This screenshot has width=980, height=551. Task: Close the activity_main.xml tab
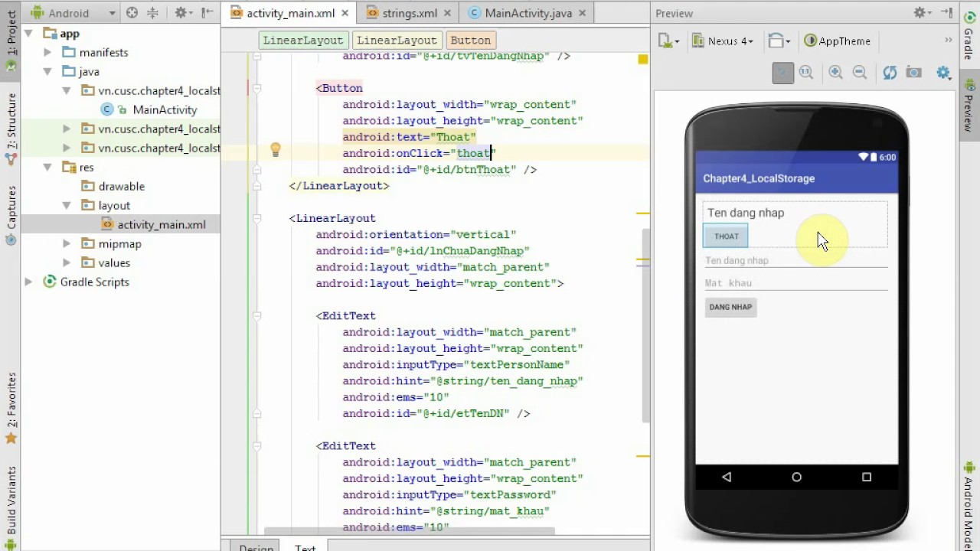point(345,13)
